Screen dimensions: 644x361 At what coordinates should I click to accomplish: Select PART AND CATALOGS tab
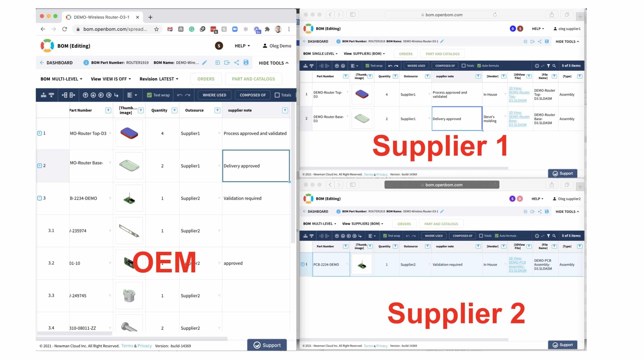point(253,79)
